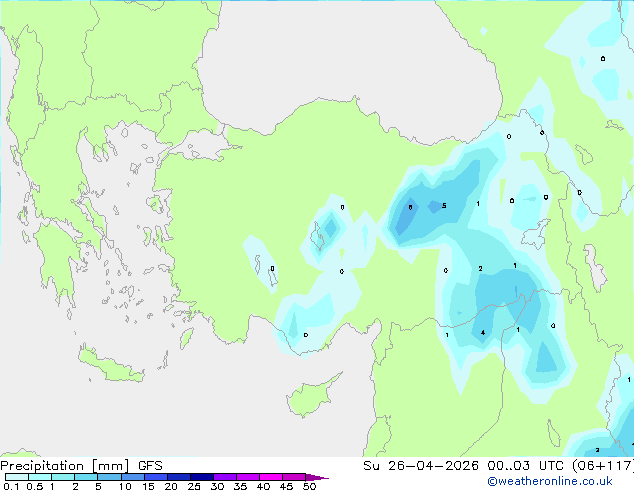Click the 30–35 mm purple legend box
Screen dimensions: 634x490
(x=224, y=477)
